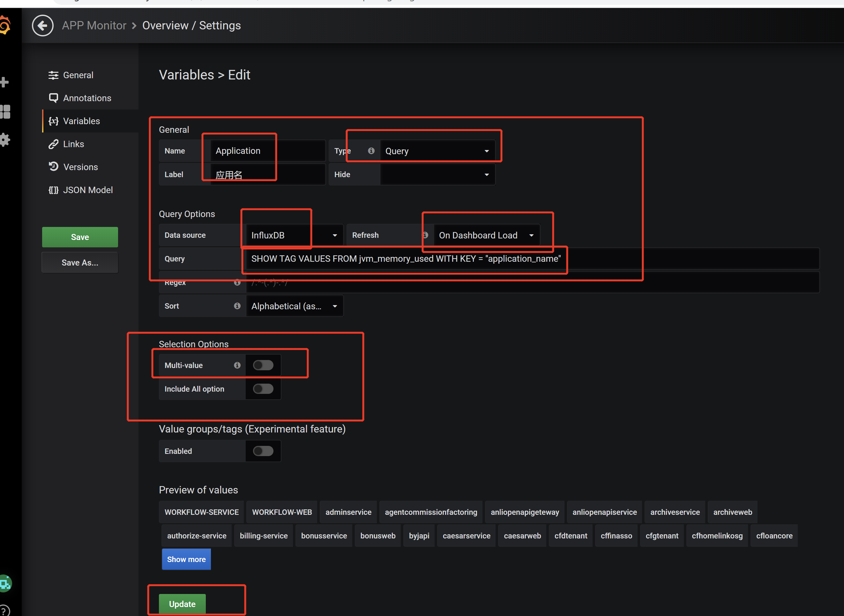Expand the Data source InfluxDB dropdown
Viewport: 844px width, 616px height.
[x=294, y=235]
